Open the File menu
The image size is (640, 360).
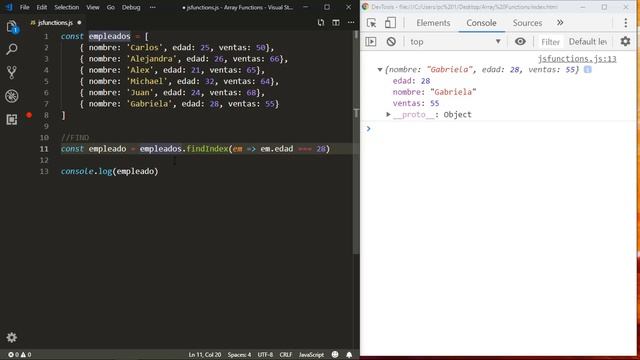pos(24,7)
